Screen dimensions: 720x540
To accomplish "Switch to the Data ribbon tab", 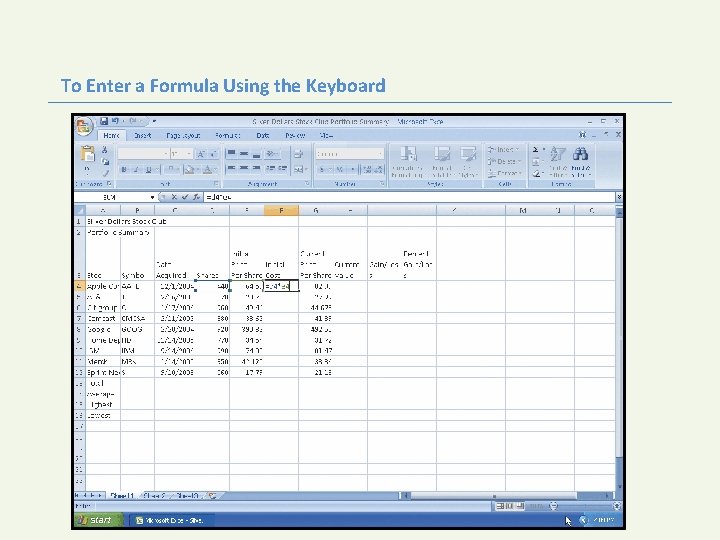I will (x=263, y=135).
